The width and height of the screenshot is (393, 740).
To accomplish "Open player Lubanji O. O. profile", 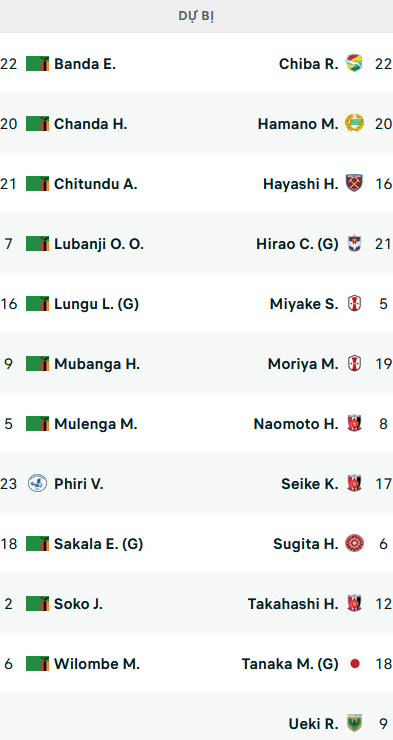I will click(x=99, y=244).
